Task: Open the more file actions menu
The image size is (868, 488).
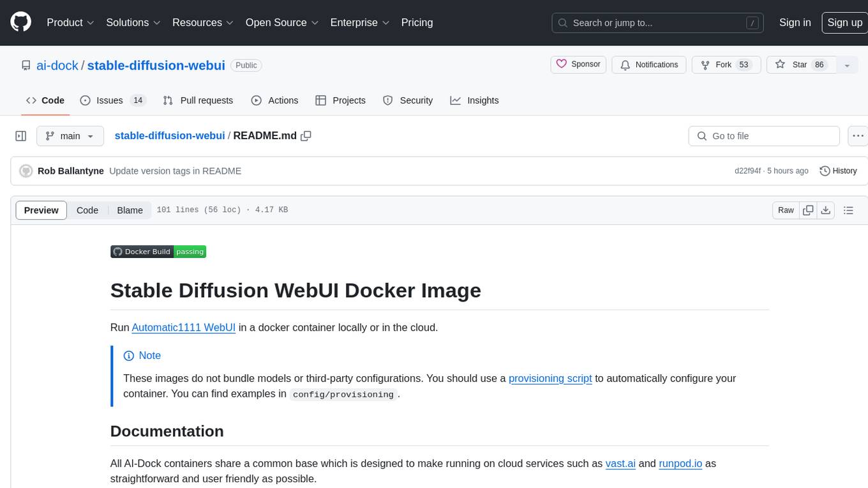Action: pyautogui.click(x=858, y=136)
